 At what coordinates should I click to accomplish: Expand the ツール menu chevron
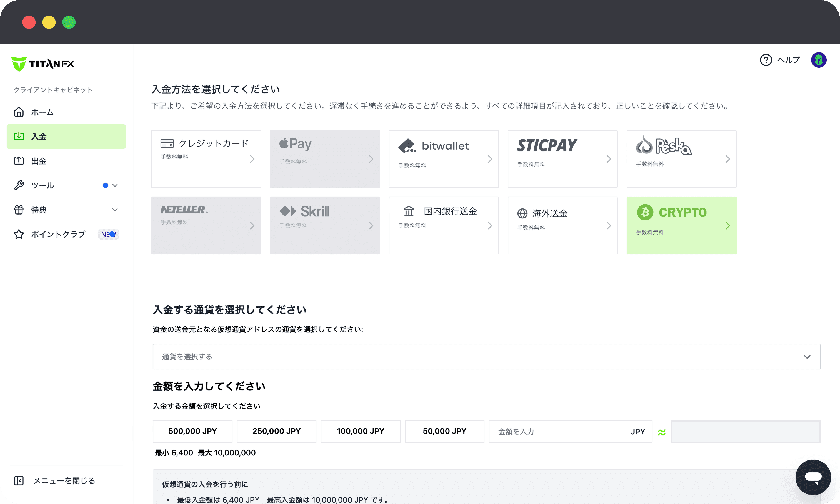pos(115,185)
